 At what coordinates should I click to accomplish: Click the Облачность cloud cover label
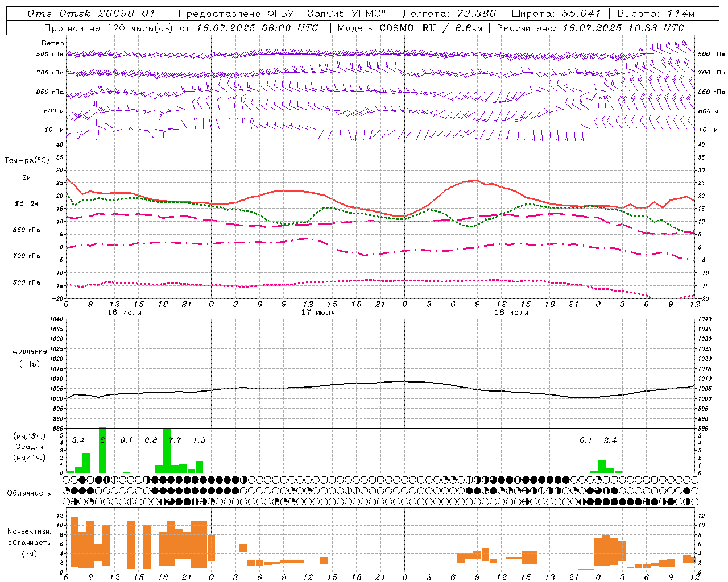(x=29, y=493)
